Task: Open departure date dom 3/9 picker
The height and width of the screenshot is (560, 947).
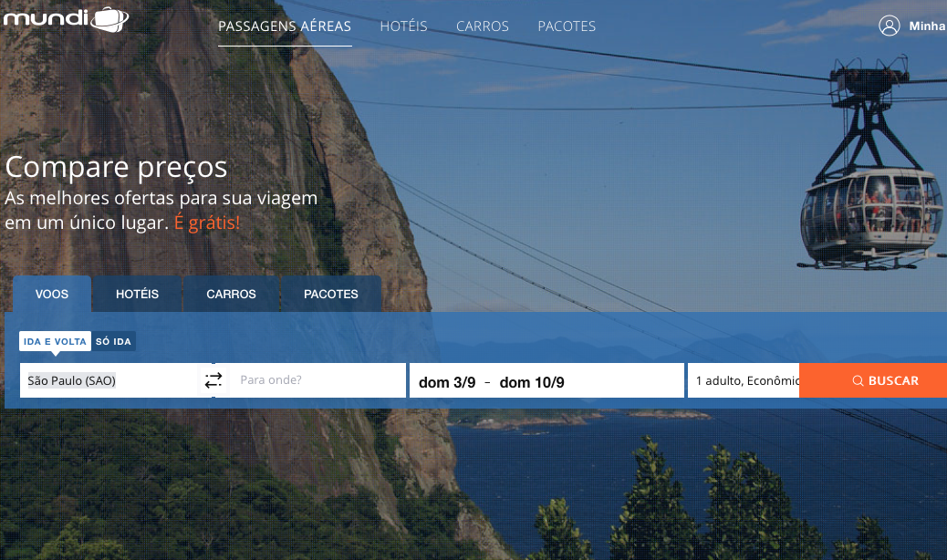Action: pyautogui.click(x=447, y=382)
